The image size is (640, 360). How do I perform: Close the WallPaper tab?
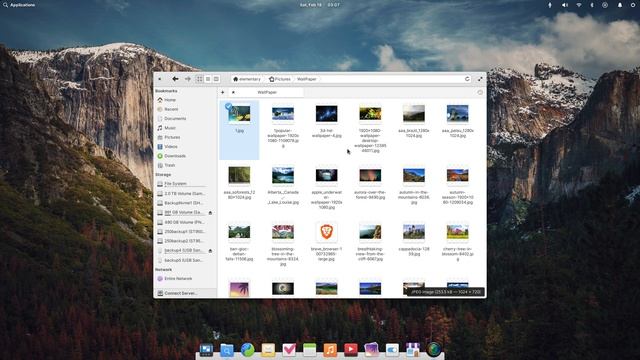(233, 93)
